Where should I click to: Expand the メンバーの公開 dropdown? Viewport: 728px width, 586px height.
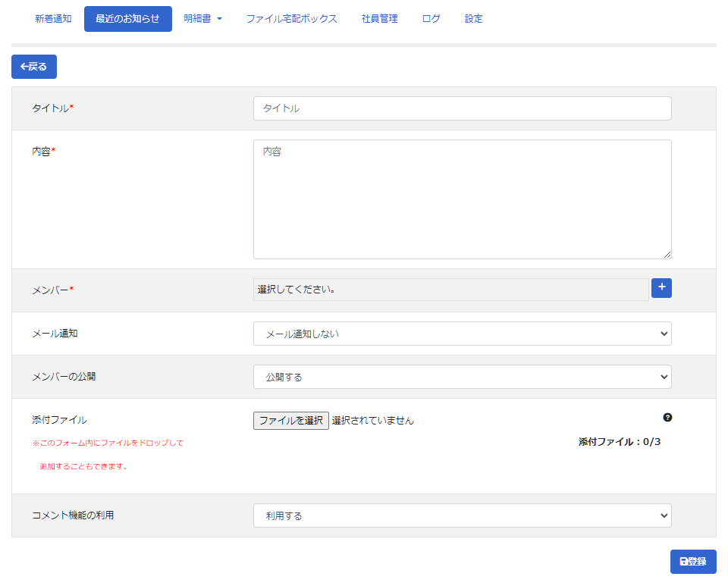462,377
